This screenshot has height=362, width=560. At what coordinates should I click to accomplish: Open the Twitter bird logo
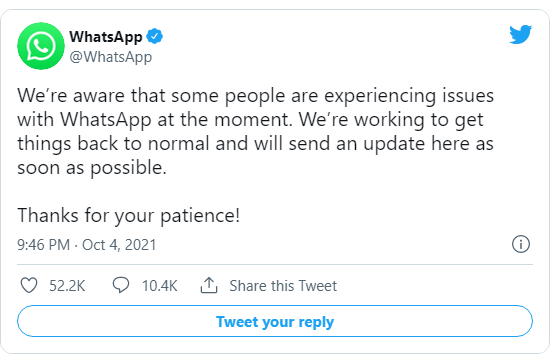(x=521, y=34)
